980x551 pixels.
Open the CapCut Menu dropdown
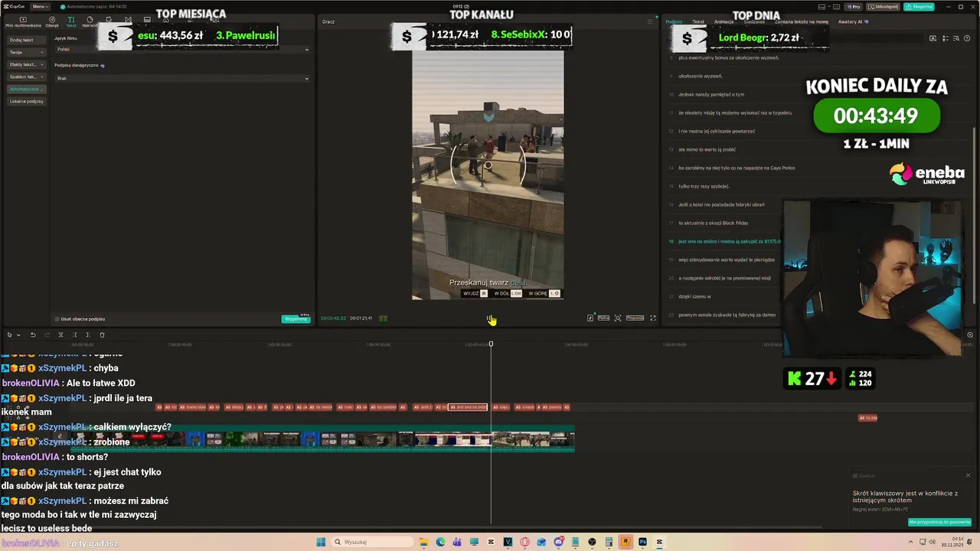41,7
